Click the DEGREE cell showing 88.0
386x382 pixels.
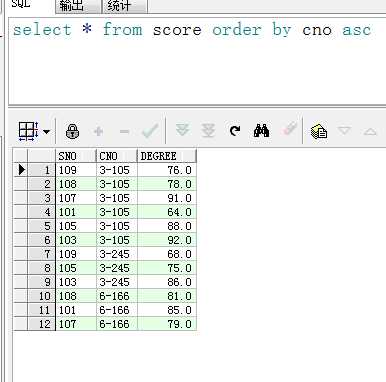167,226
